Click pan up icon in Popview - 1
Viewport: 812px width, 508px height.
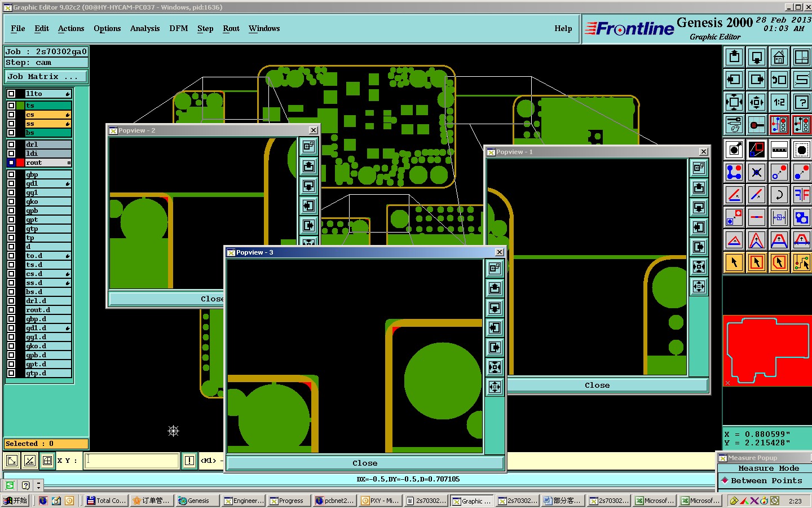coord(699,187)
